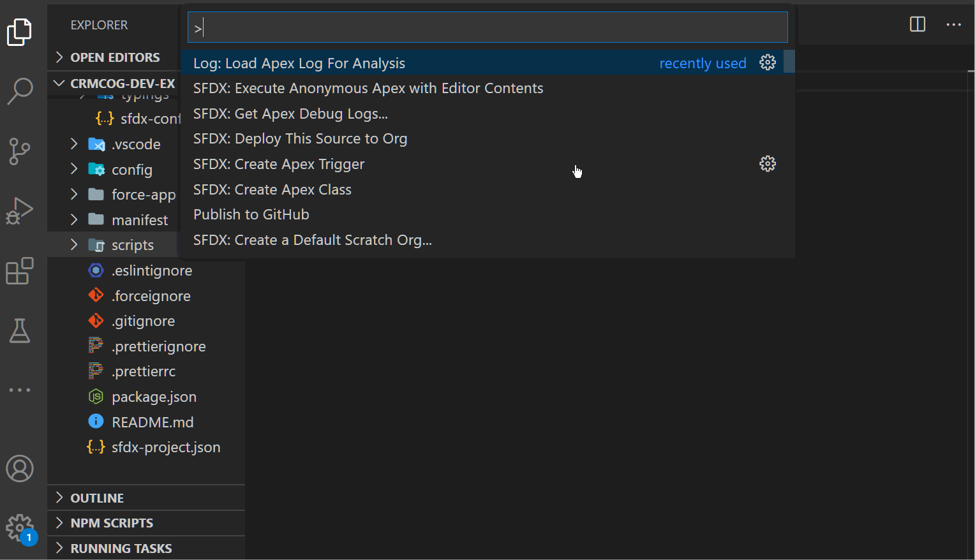Expand the .vscode folder chevron

74,144
